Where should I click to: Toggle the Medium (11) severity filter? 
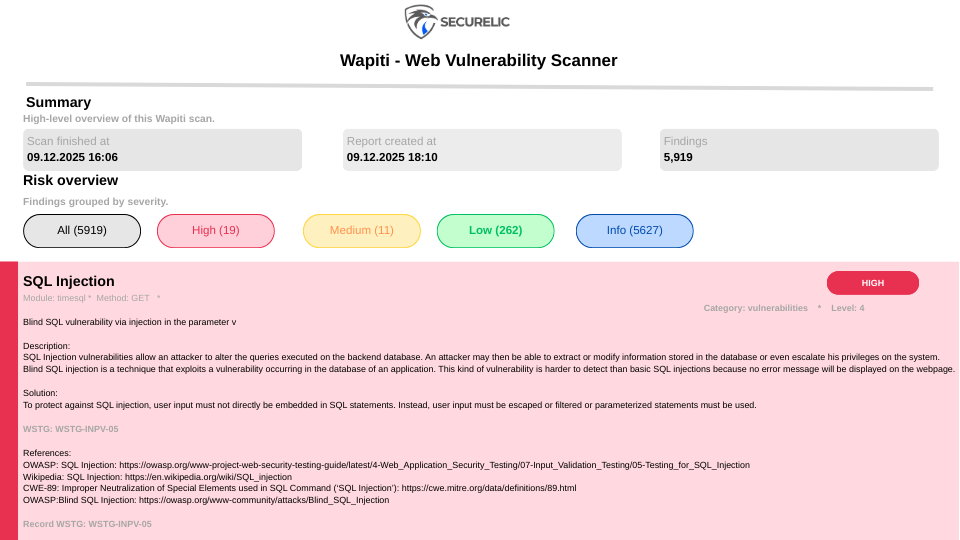(x=362, y=230)
